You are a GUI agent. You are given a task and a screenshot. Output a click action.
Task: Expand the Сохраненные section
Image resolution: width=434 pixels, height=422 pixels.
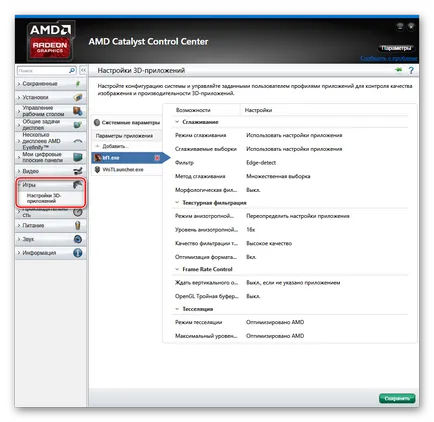[x=19, y=84]
